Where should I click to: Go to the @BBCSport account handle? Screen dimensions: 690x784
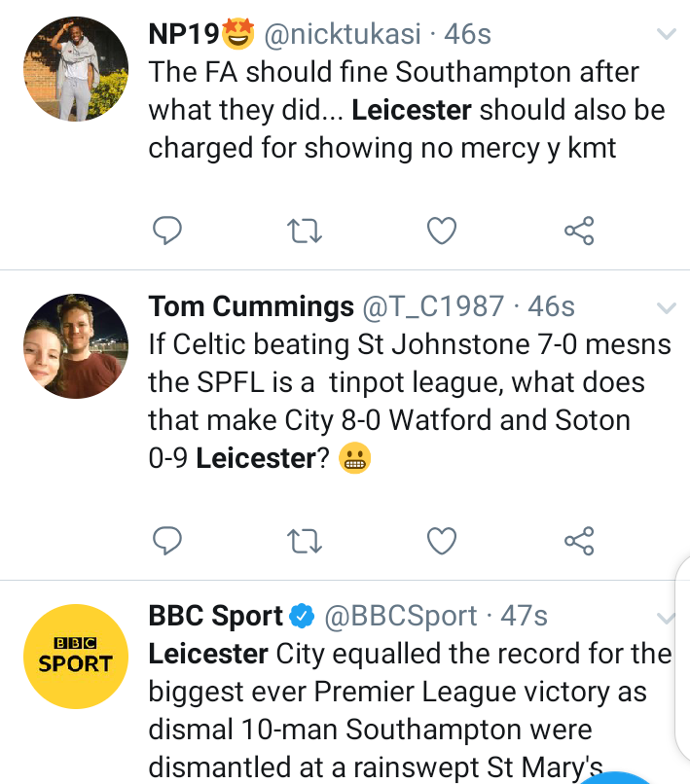pyautogui.click(x=400, y=617)
